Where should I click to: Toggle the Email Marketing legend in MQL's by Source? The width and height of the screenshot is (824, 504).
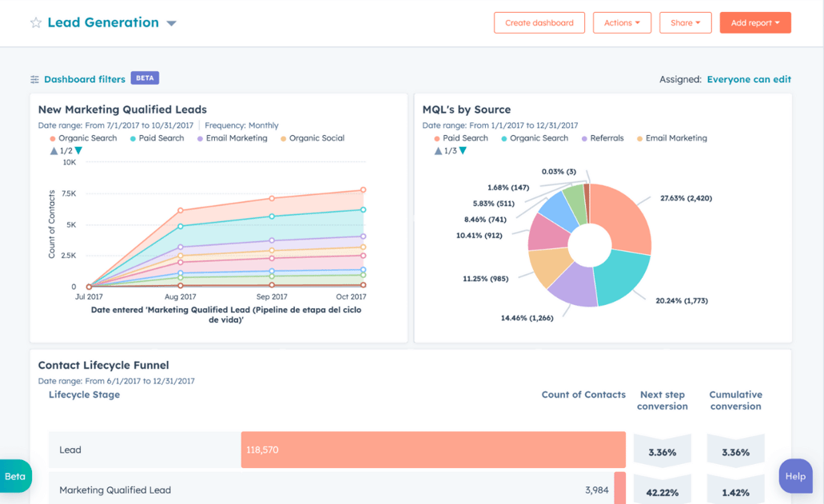tap(671, 137)
